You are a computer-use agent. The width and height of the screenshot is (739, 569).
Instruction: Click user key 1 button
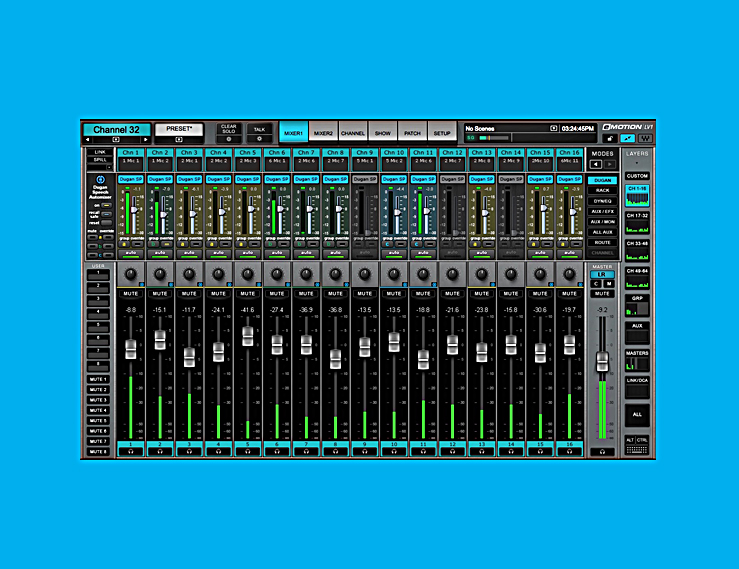click(x=98, y=273)
